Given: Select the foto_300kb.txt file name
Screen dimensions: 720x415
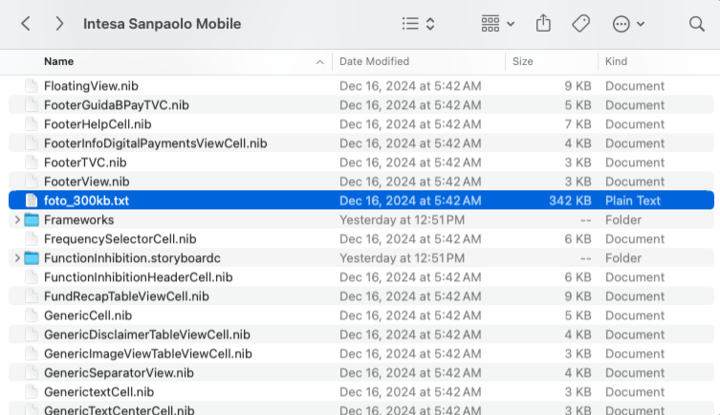Looking at the screenshot, I should point(86,201).
